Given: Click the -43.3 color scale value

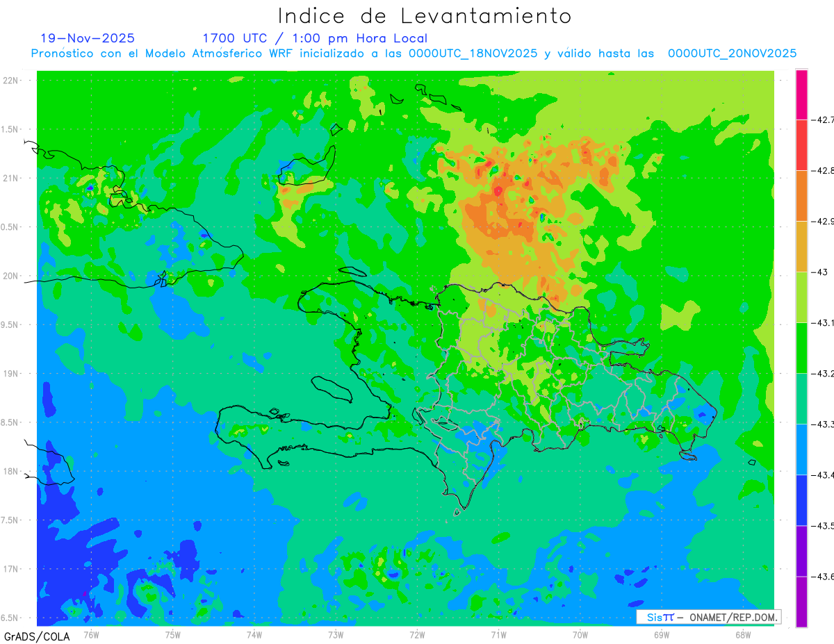Looking at the screenshot, I should click(823, 424).
